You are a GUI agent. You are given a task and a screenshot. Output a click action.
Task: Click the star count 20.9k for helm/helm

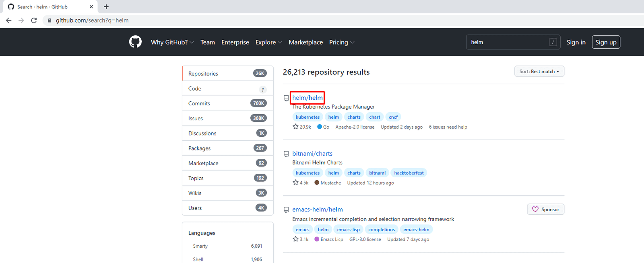pyautogui.click(x=302, y=127)
